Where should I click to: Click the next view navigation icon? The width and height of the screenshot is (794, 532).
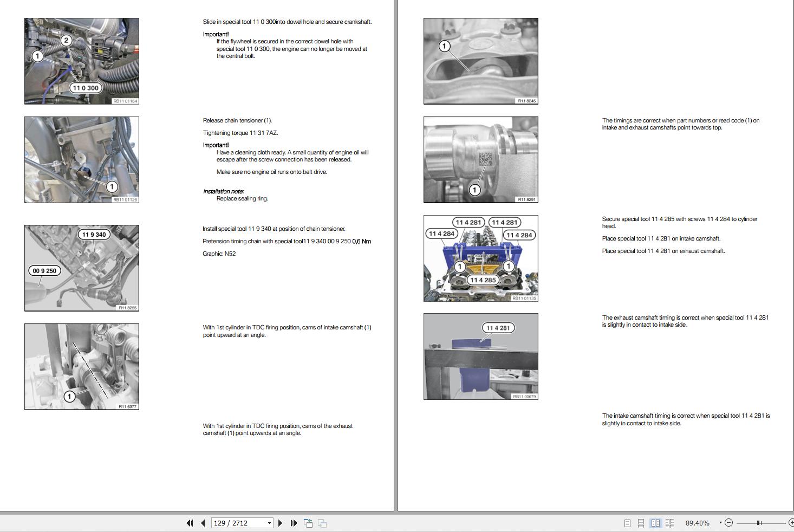tap(322, 523)
